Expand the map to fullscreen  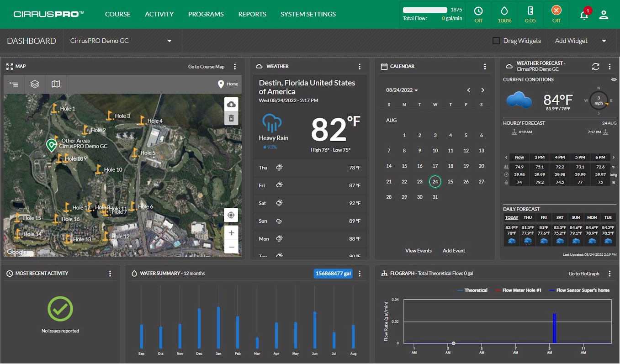10,67
